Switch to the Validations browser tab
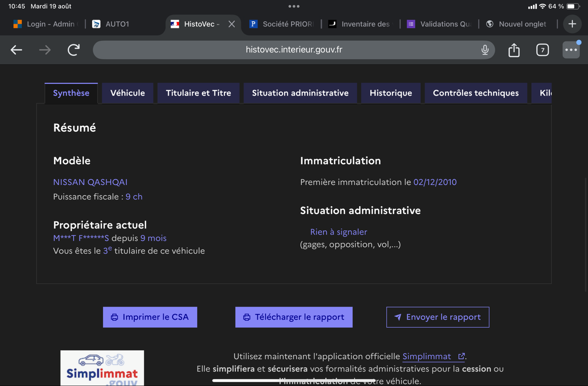This screenshot has height=386, width=588. pyautogui.click(x=439, y=24)
